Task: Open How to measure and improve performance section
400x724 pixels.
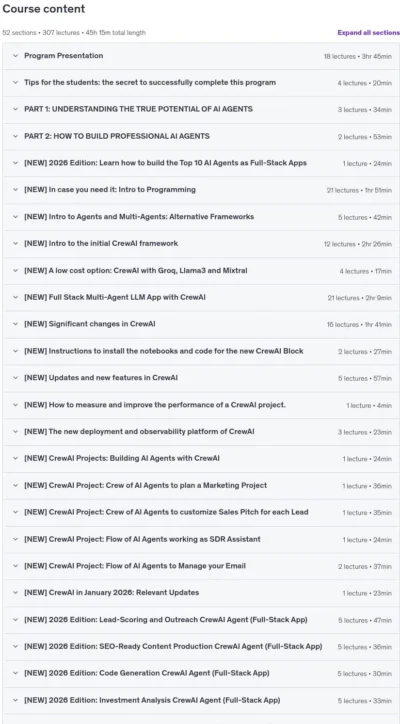Action: [201, 405]
